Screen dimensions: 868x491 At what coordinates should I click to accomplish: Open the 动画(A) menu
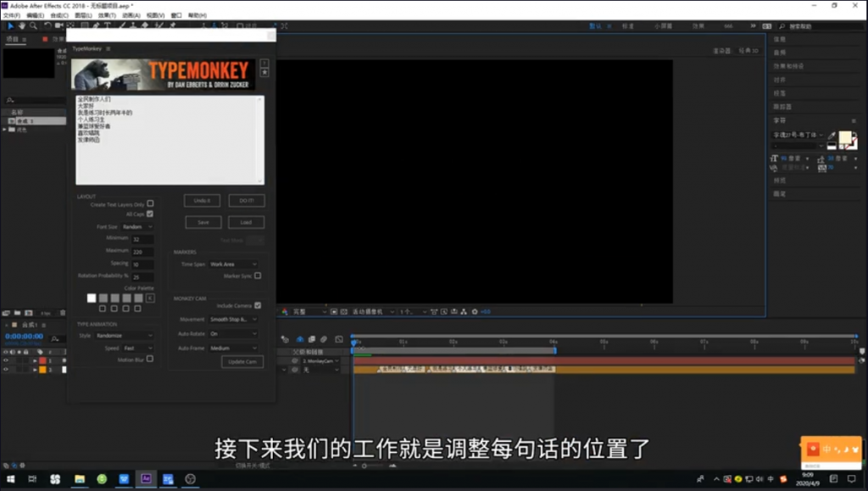(x=131, y=15)
